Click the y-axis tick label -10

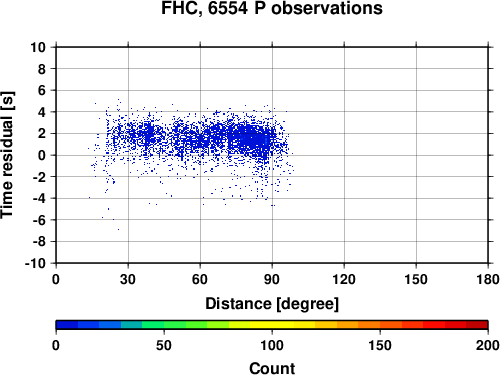coord(36,263)
